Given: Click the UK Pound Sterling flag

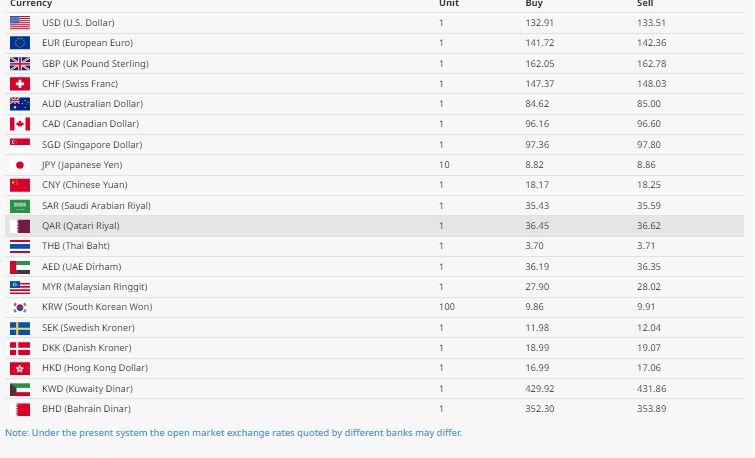Looking at the screenshot, I should pos(20,63).
